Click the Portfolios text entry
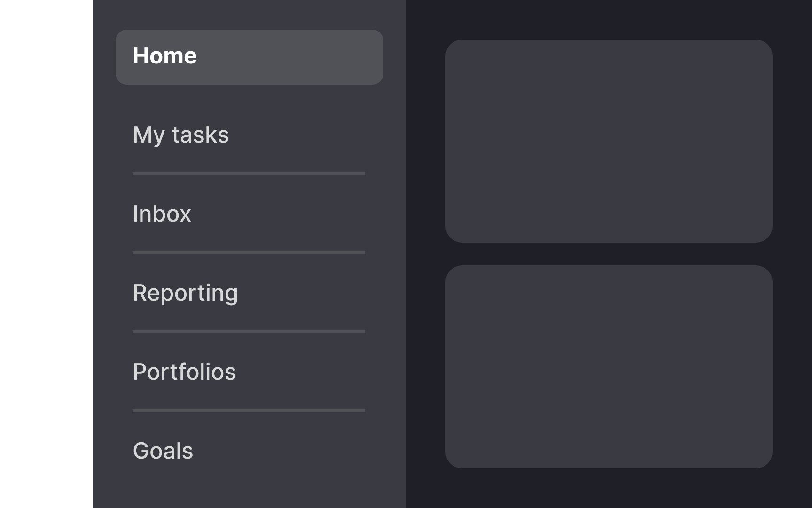The image size is (812, 508). pyautogui.click(x=185, y=372)
